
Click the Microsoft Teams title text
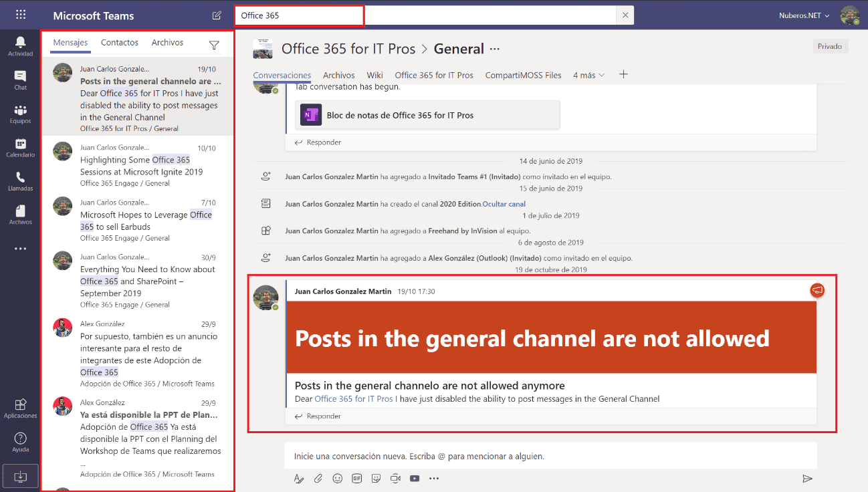(94, 16)
